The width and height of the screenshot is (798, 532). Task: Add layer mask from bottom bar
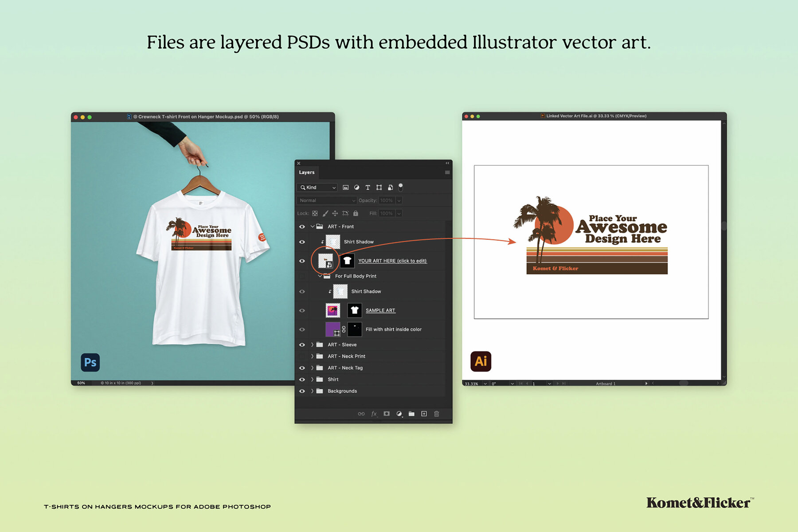(x=387, y=414)
